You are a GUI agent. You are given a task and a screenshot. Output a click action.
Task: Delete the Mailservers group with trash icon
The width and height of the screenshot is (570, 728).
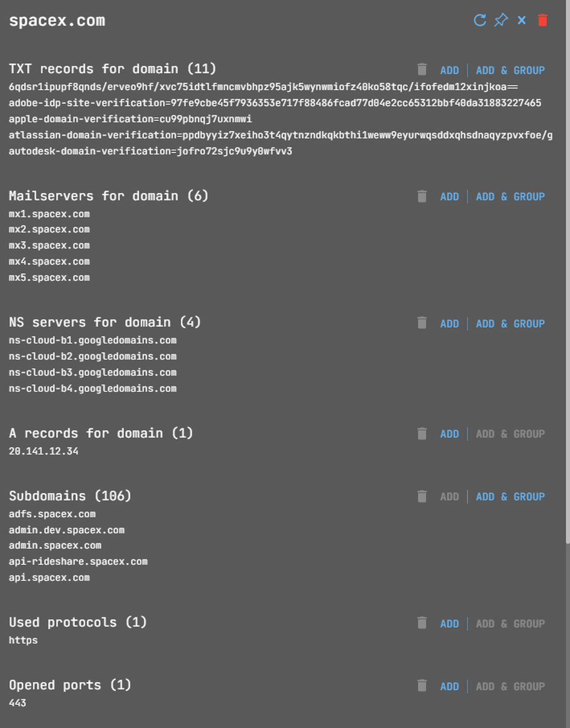point(422,196)
